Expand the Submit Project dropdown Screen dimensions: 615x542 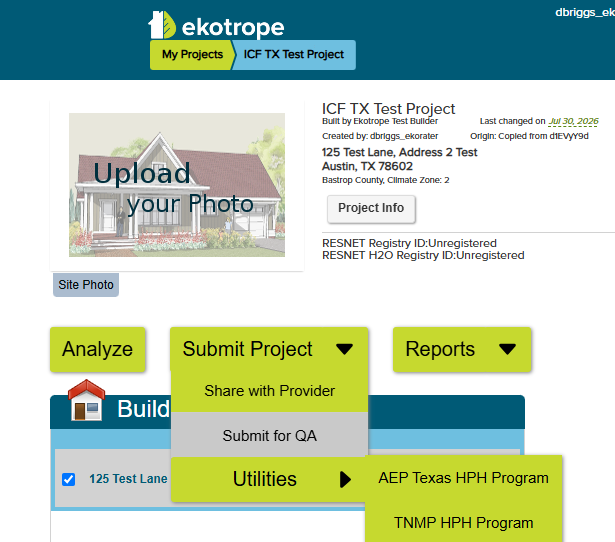tap(269, 349)
